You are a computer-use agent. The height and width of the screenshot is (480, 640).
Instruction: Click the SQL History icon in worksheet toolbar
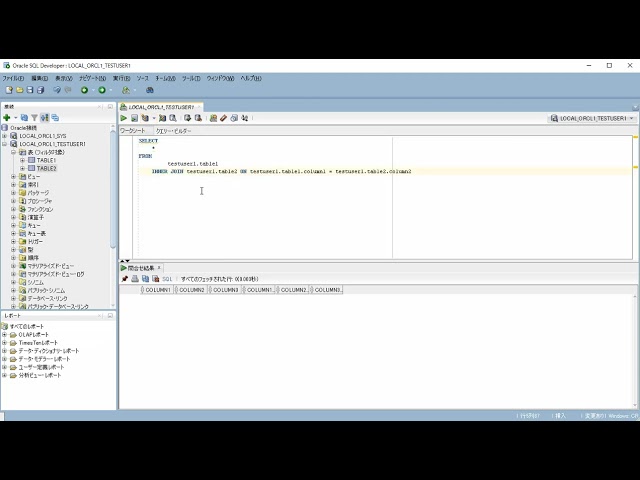tap(234, 118)
